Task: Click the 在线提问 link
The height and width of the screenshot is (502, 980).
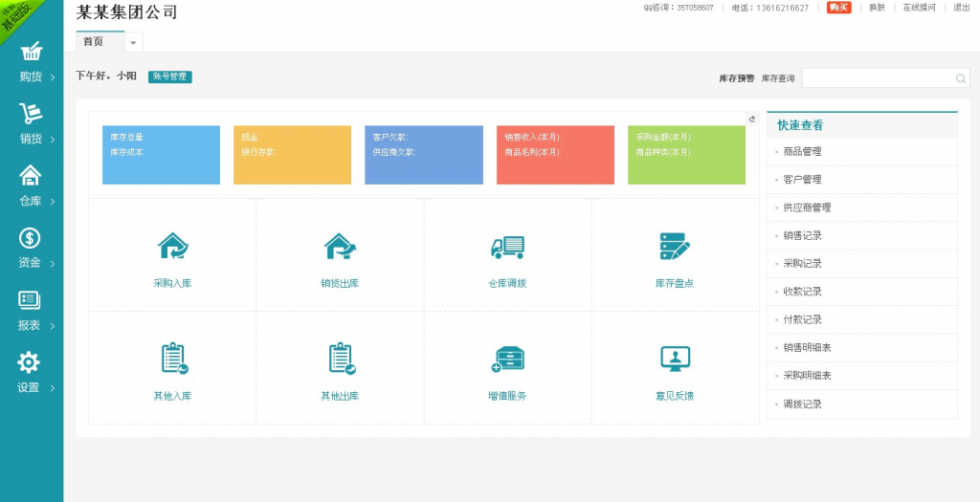Action: tap(920, 8)
